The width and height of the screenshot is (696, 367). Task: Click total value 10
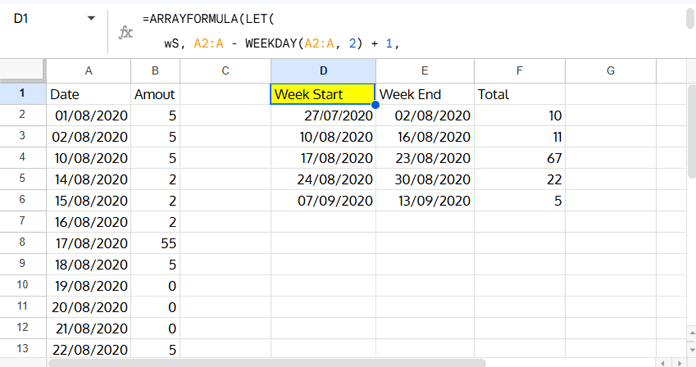coord(519,115)
